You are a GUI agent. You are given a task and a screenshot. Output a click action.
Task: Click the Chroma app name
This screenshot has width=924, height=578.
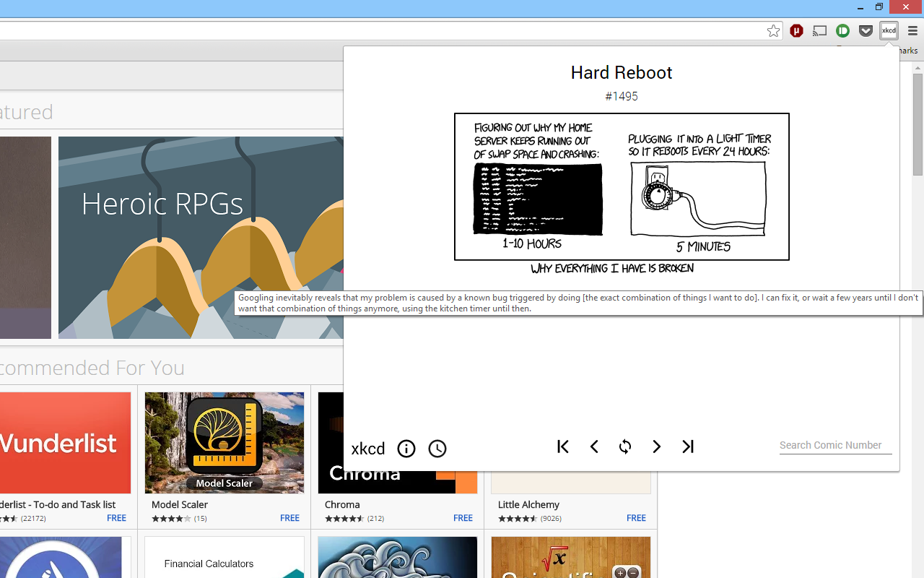342,504
